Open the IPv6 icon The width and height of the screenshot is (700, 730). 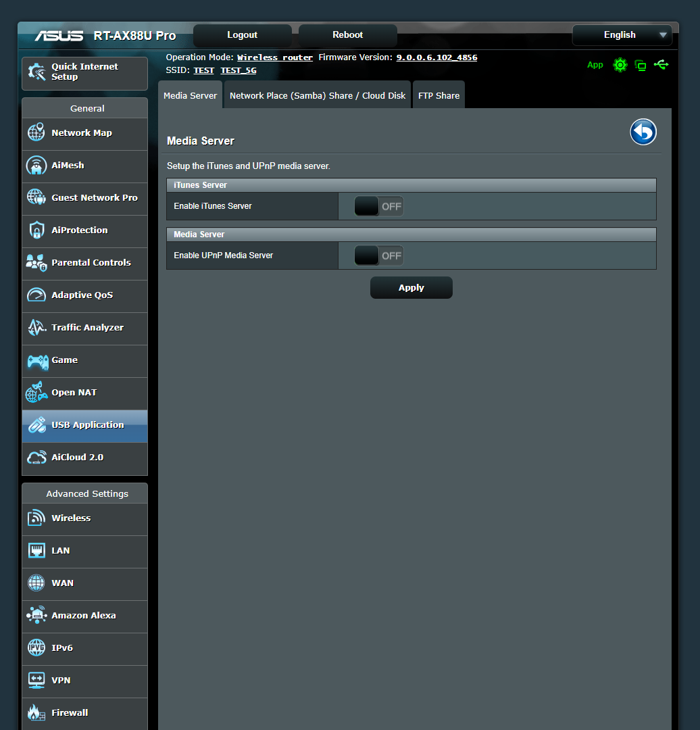click(36, 648)
